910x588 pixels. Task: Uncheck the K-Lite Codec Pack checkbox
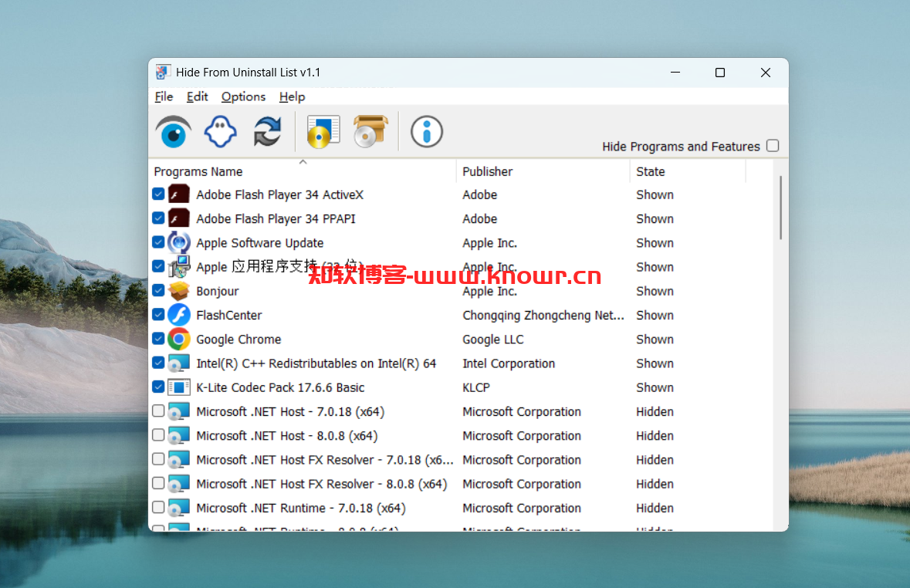158,387
